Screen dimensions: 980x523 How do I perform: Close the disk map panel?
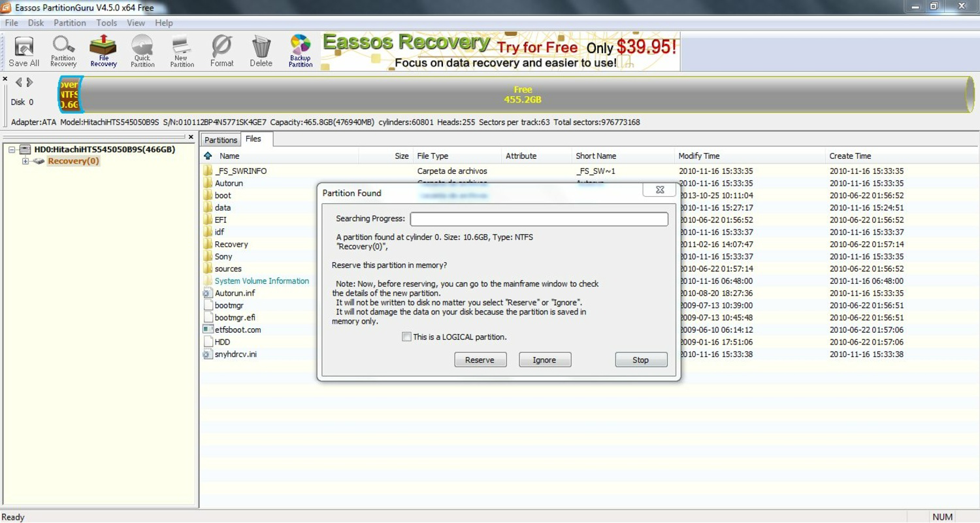coord(5,79)
